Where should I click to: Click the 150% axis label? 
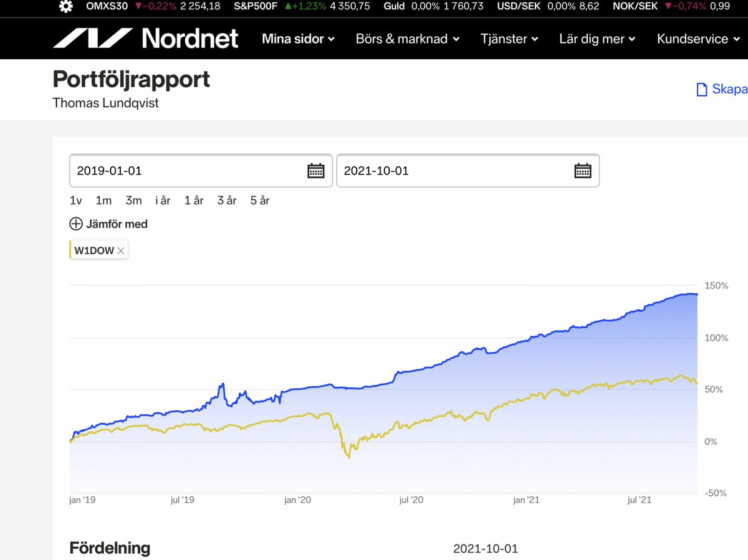pos(716,285)
